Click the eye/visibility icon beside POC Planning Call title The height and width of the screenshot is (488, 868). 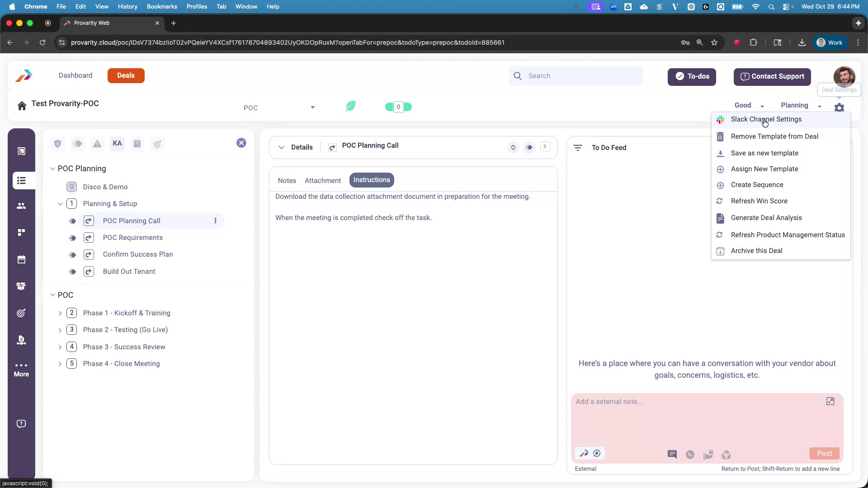(529, 147)
